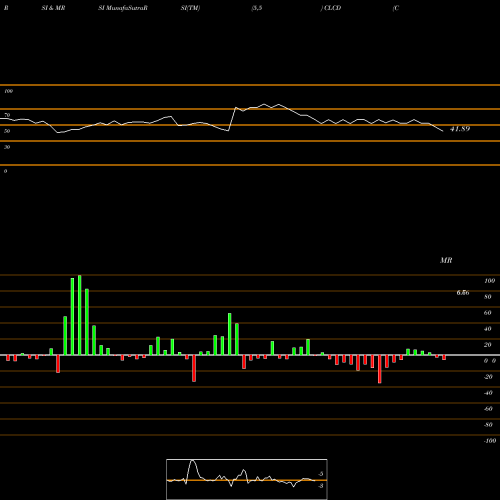This screenshot has height=500, width=500.
Task: Click the 'SI & MR' header text
Action: click(53, 8)
